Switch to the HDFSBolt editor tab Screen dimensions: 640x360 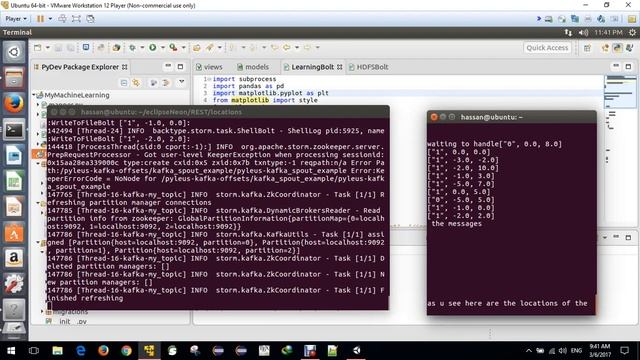tap(369, 67)
